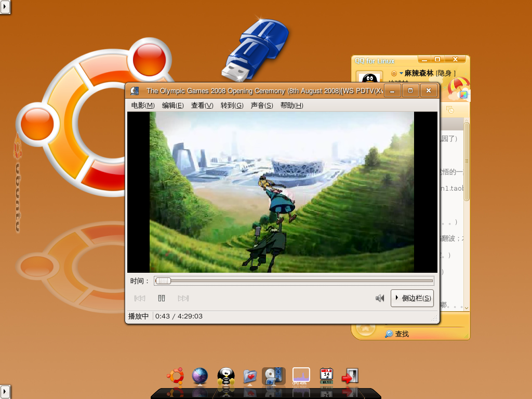532x399 pixels.
Task: Open the QQ penguin dock icon
Action: [226, 377]
